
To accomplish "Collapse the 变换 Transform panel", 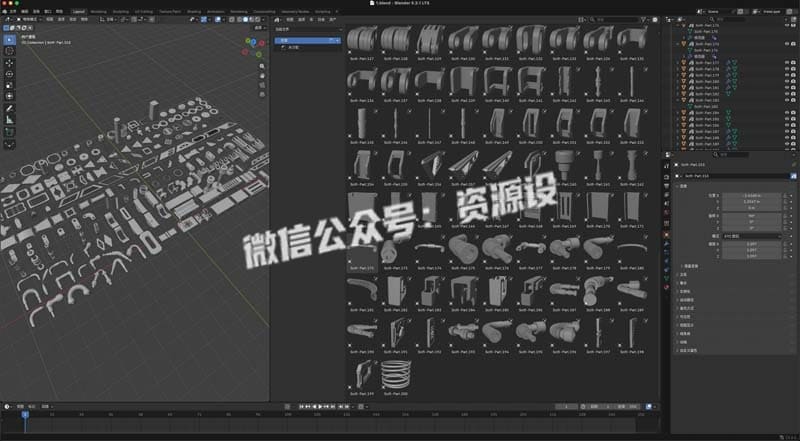I will pos(683,186).
